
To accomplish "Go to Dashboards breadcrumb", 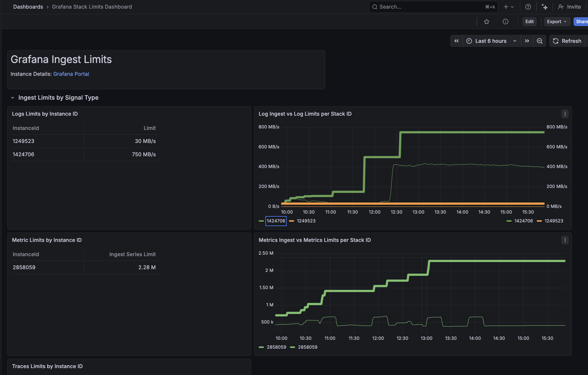I will click(28, 7).
